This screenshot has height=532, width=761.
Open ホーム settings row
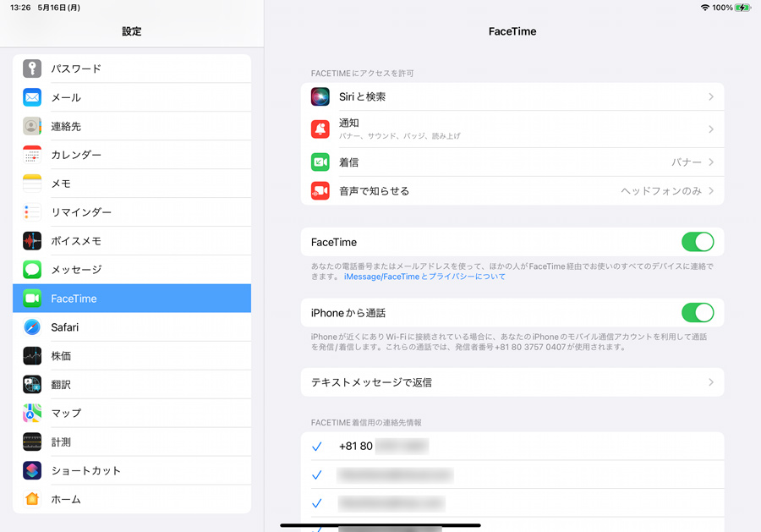point(132,499)
